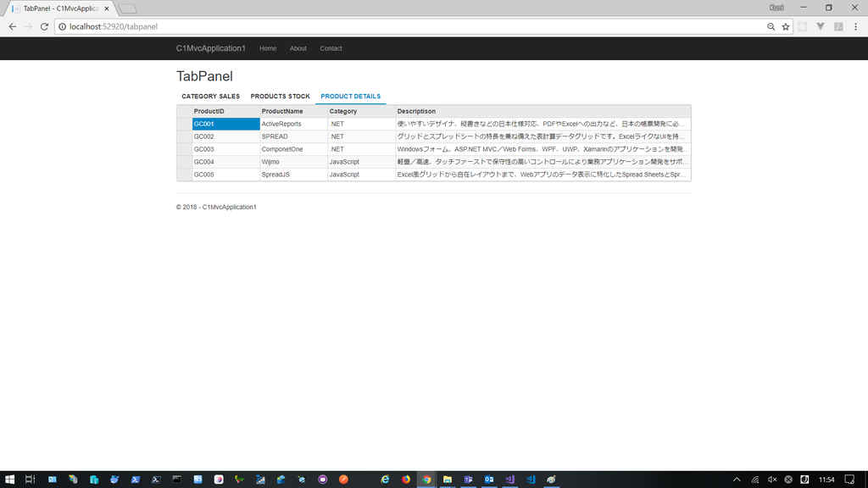Close the TabPanel browser tab
This screenshot has height=488, width=868.
click(x=106, y=8)
